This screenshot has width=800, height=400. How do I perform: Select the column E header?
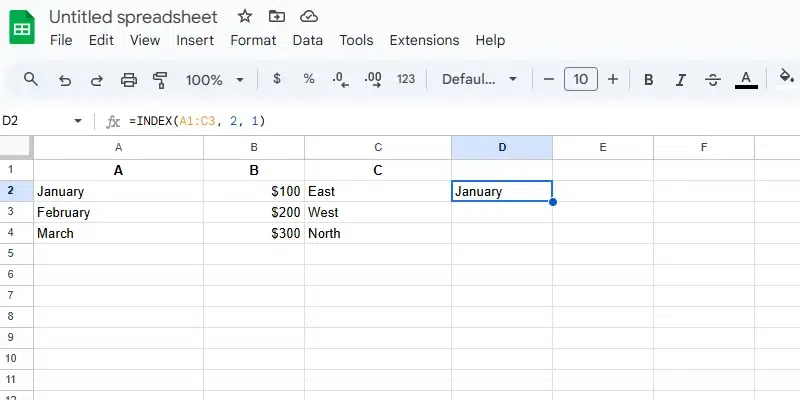point(603,147)
